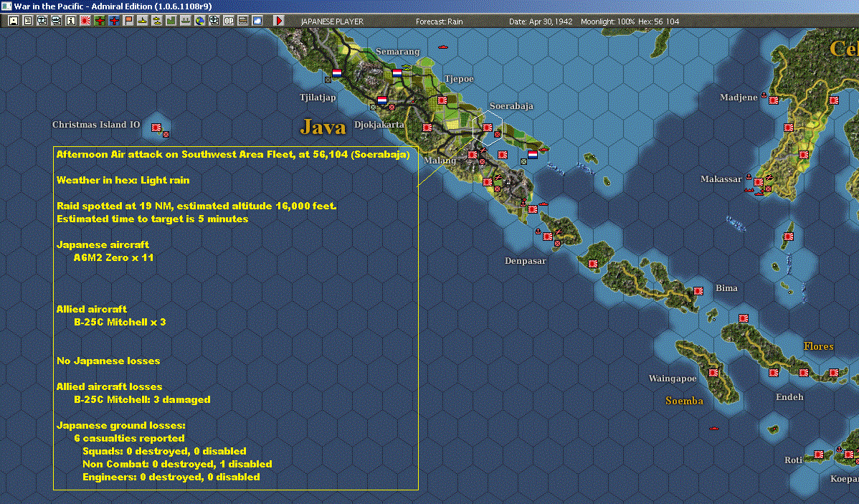Click the crosshair target toolbar icon
Image resolution: width=859 pixels, height=504 pixels.
click(214, 21)
